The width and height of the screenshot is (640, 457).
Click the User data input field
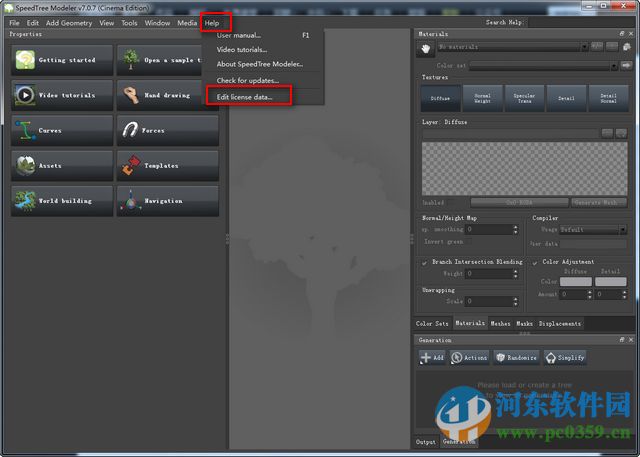pos(593,244)
